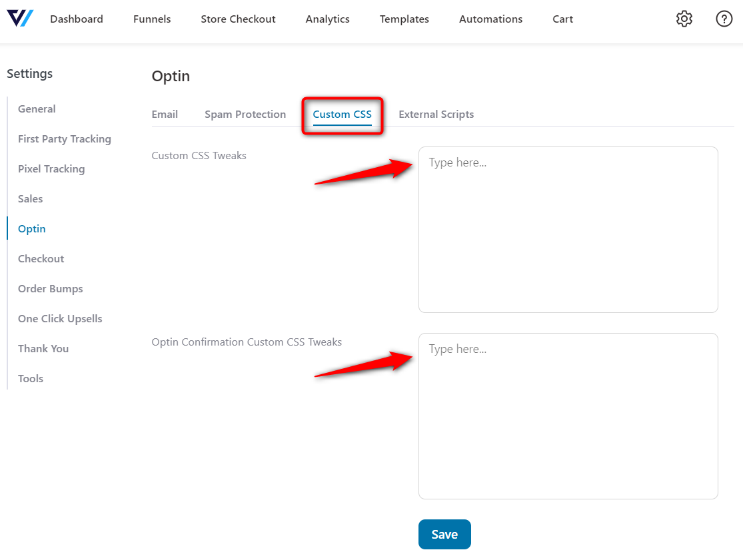Click the Save button

point(444,534)
